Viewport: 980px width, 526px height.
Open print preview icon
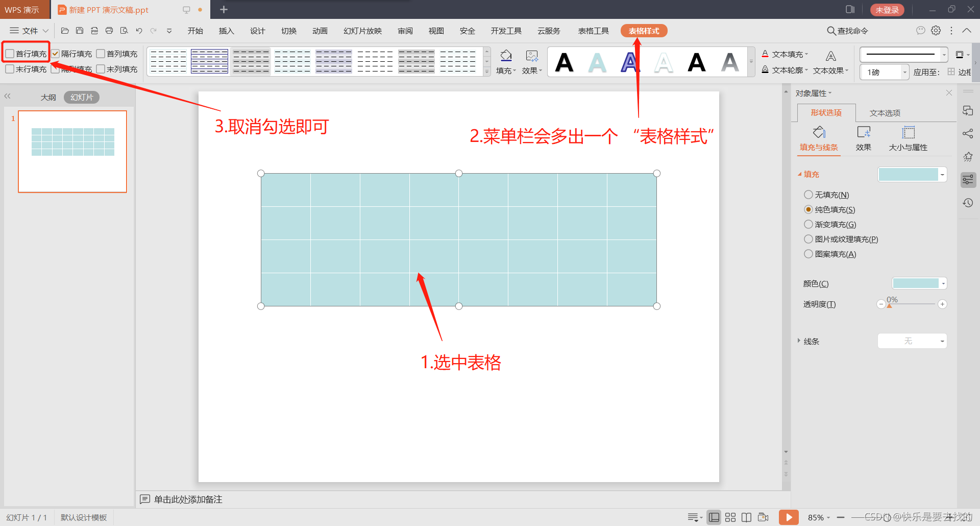click(124, 31)
